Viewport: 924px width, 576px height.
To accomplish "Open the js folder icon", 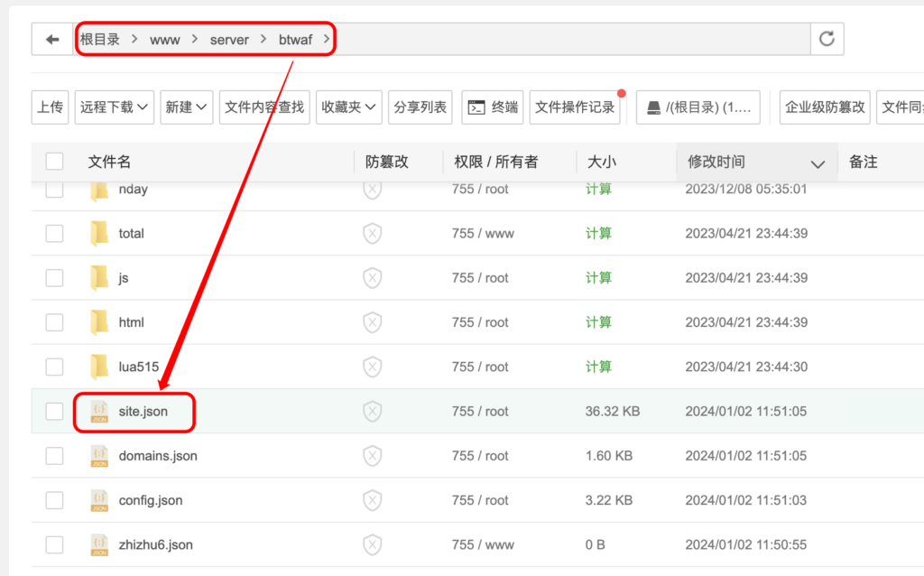I will [x=99, y=278].
